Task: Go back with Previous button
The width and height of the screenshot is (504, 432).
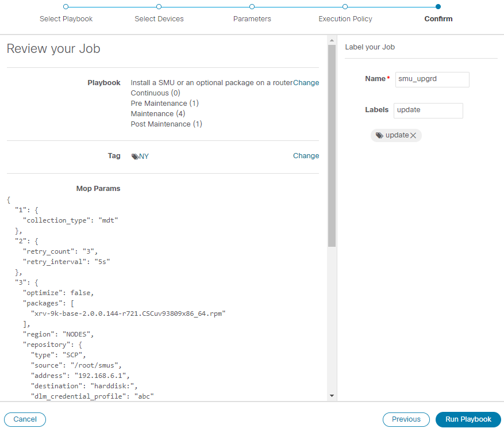Action: pos(406,419)
